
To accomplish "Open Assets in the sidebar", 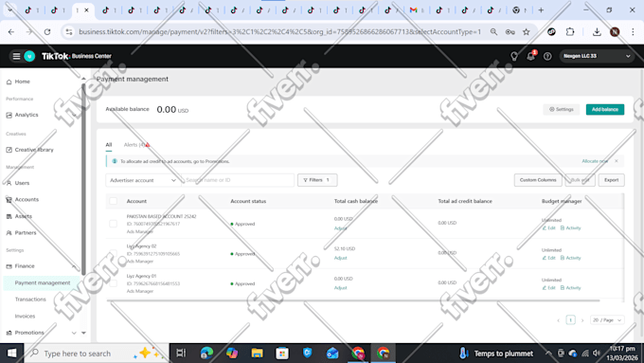I will [23, 216].
